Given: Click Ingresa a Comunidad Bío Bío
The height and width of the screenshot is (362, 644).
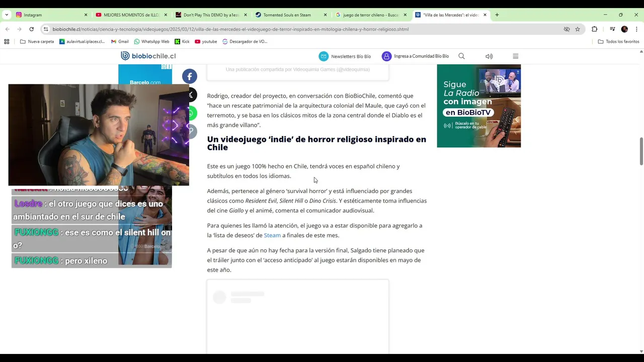Looking at the screenshot, I should coord(415,56).
